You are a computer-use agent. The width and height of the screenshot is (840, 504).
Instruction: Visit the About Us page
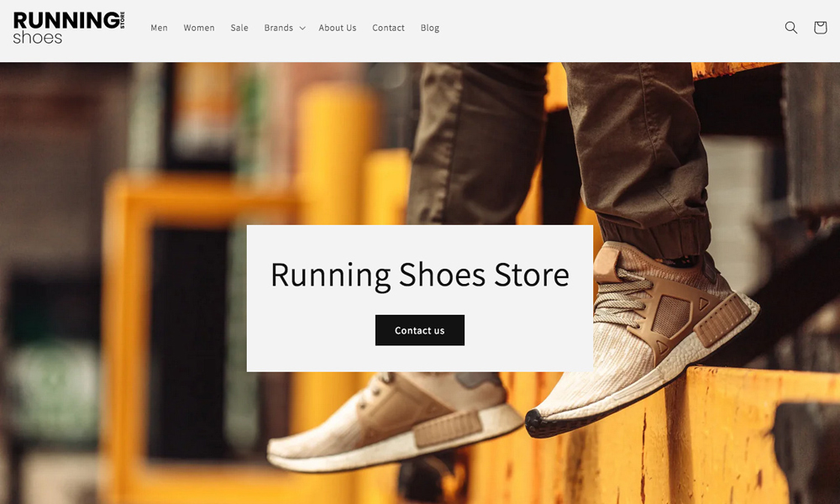click(x=337, y=28)
